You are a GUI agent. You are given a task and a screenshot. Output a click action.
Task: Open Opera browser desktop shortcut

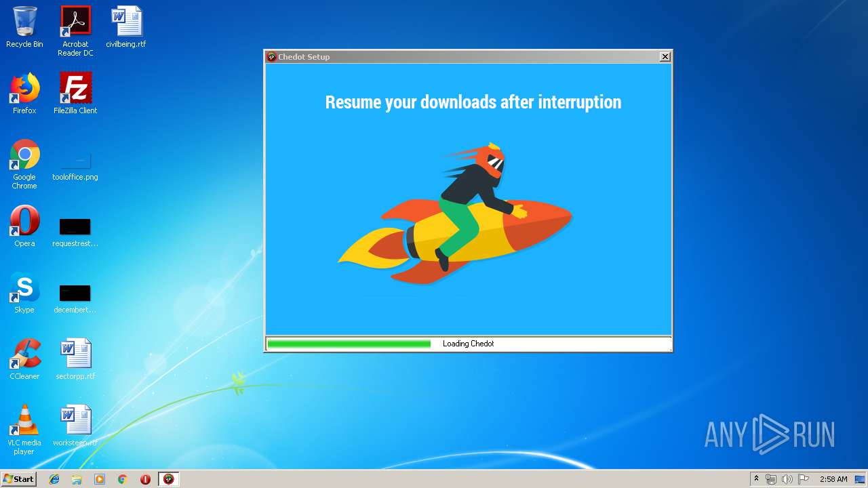pyautogui.click(x=24, y=226)
